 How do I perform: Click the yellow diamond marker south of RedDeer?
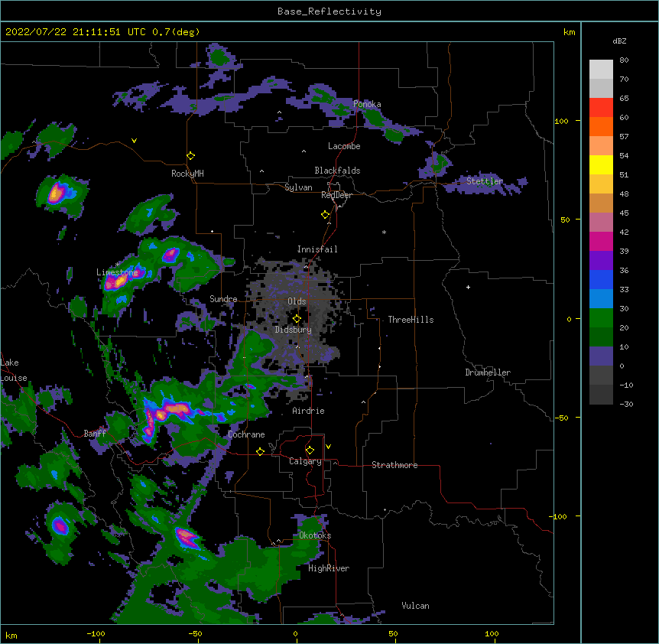pos(326,215)
